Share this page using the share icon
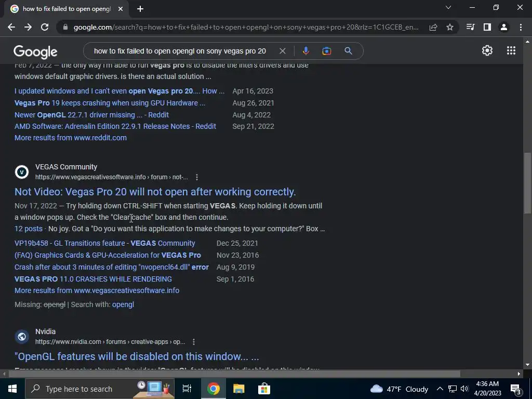The height and width of the screenshot is (399, 532). point(433,27)
